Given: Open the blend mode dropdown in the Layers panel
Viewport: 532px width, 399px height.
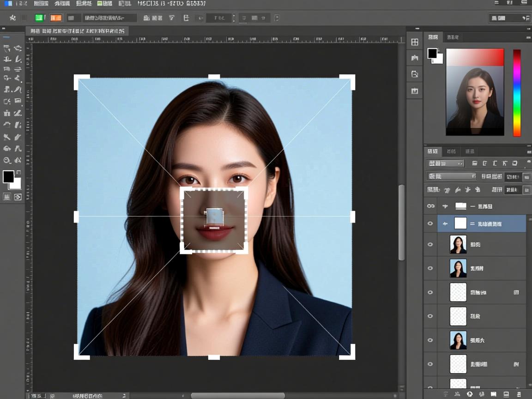Looking at the screenshot, I should pyautogui.click(x=451, y=176).
